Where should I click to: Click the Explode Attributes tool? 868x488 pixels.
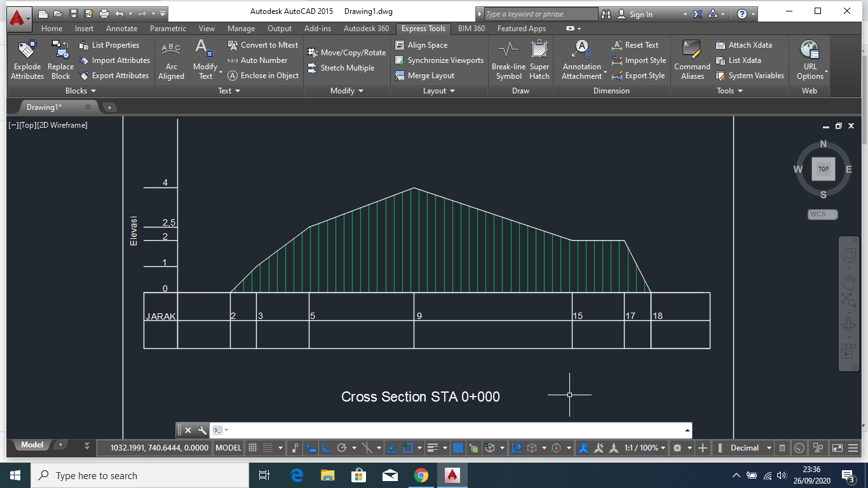pos(27,60)
